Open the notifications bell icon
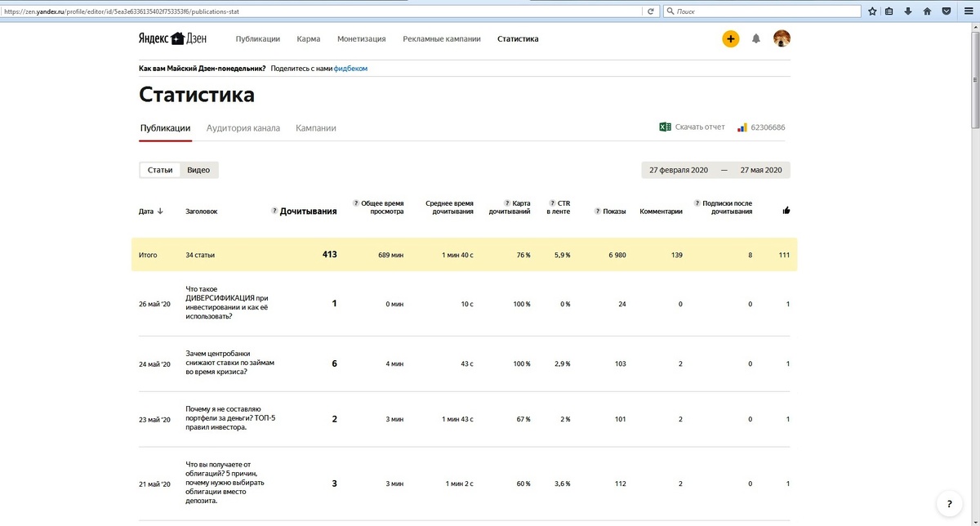Image resolution: width=980 pixels, height=526 pixels. click(756, 38)
